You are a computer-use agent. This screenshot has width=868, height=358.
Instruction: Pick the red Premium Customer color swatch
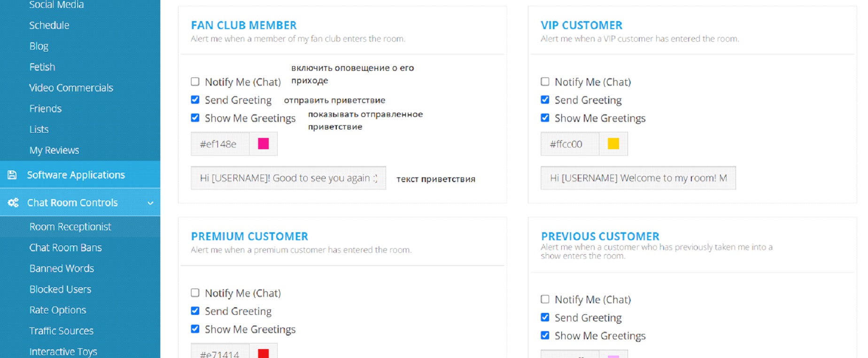(x=263, y=353)
